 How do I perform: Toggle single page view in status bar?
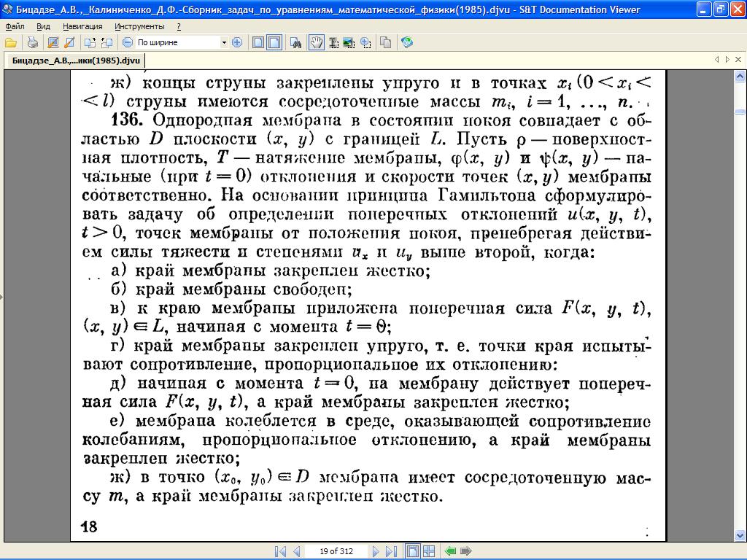point(412,551)
